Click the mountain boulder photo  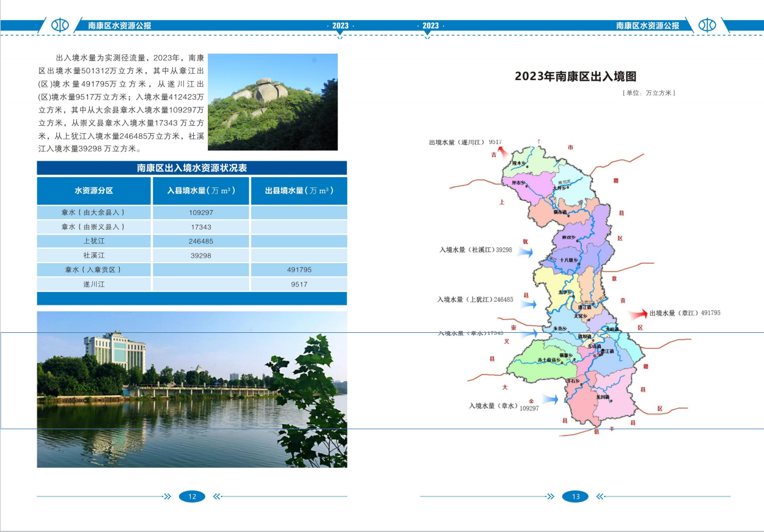pos(273,102)
